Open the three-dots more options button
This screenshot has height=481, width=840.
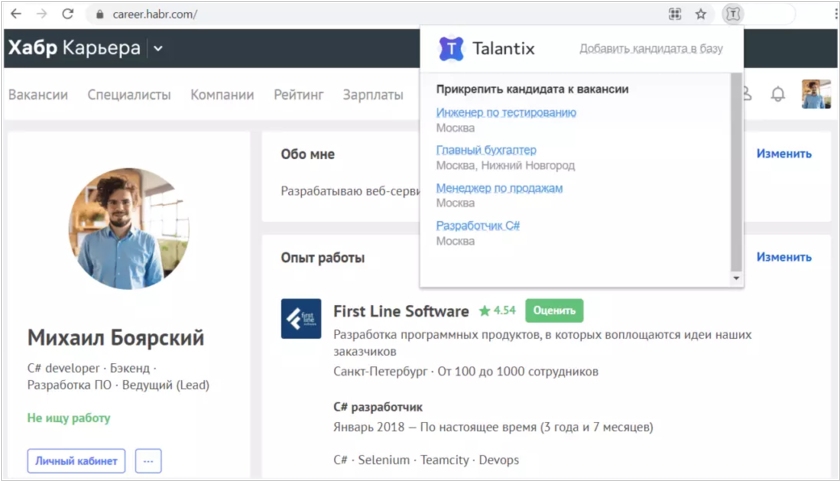(148, 461)
